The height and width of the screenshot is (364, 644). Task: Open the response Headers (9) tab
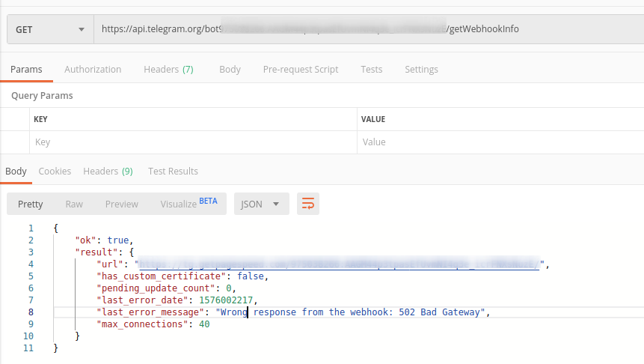(108, 171)
